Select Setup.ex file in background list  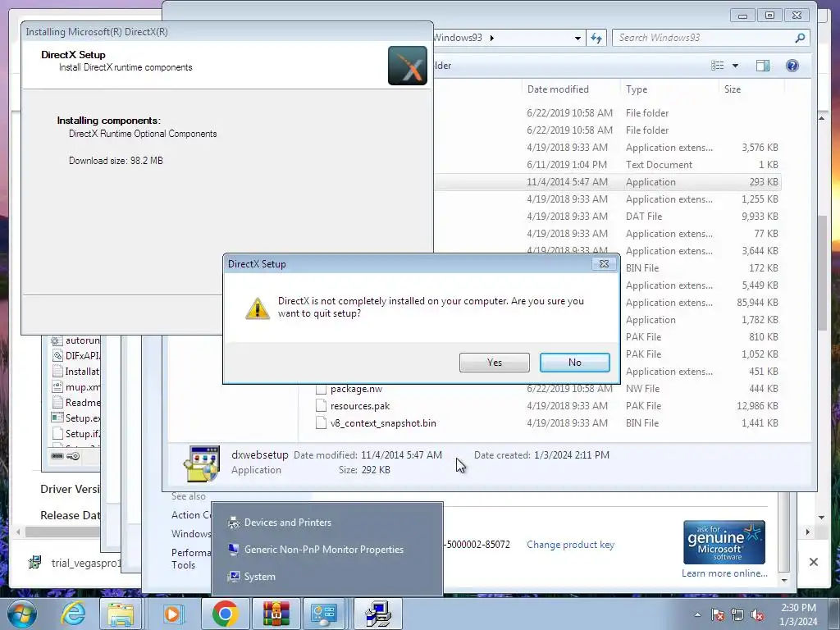(75, 418)
